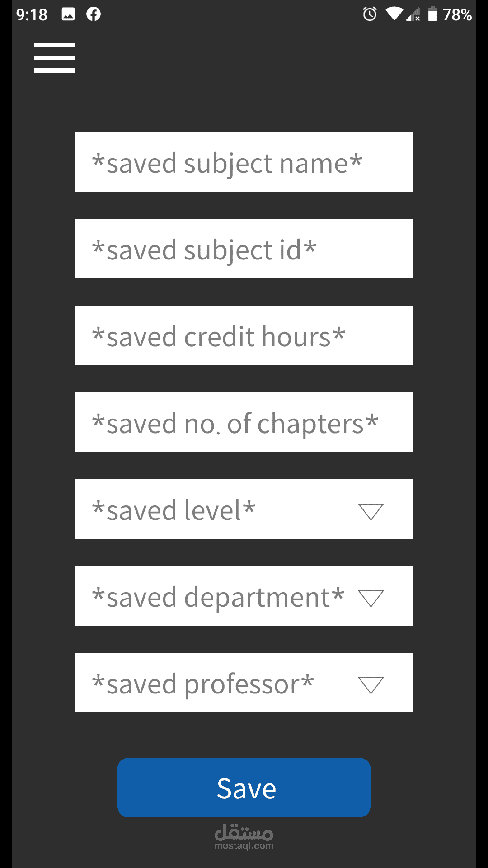
Task: Focus the saved subject id field
Action: coord(244,249)
